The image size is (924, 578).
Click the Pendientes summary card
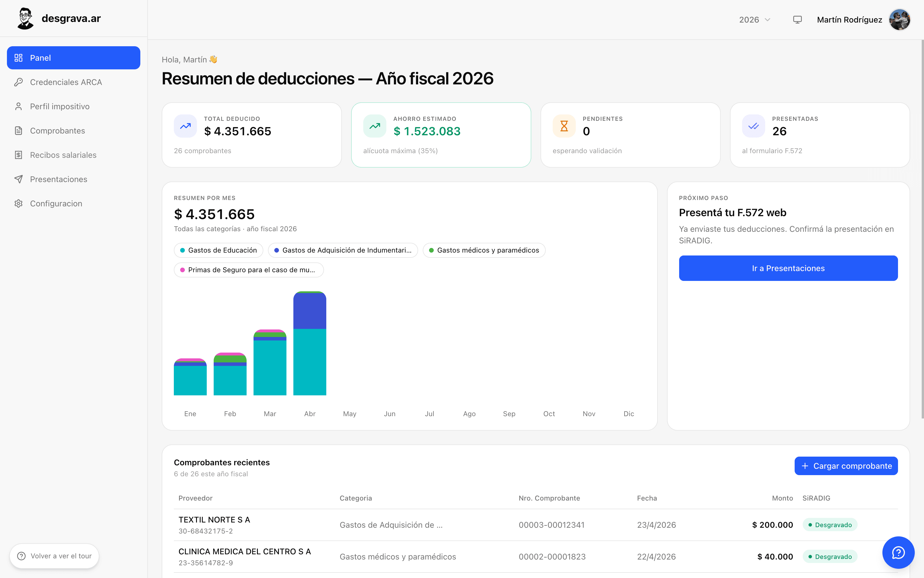coord(630,135)
